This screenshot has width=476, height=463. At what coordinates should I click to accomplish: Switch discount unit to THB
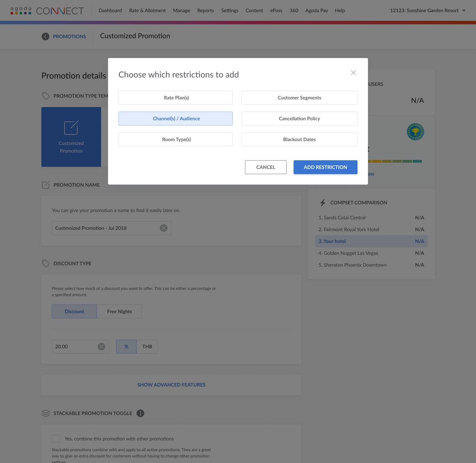point(147,347)
